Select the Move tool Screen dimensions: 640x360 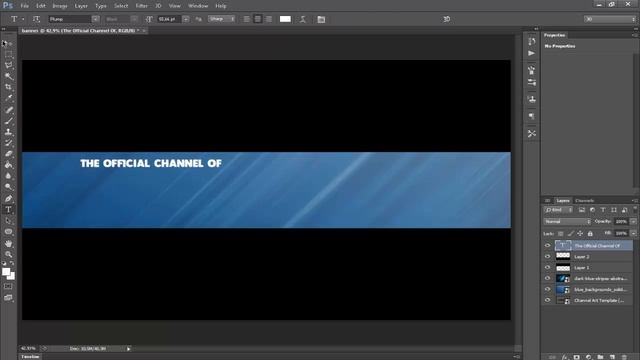[8, 43]
